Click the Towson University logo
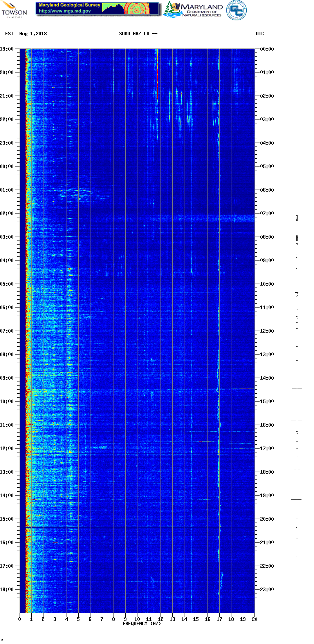 coord(14,9)
